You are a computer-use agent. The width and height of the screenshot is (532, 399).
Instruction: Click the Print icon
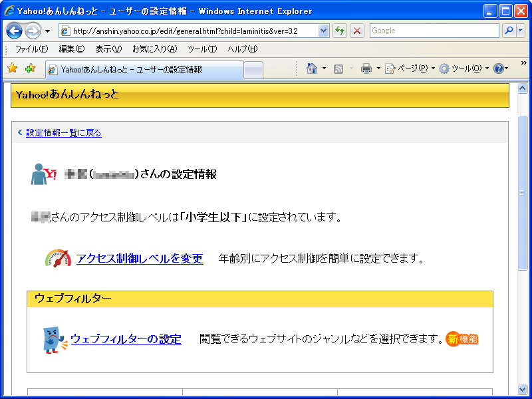[366, 69]
